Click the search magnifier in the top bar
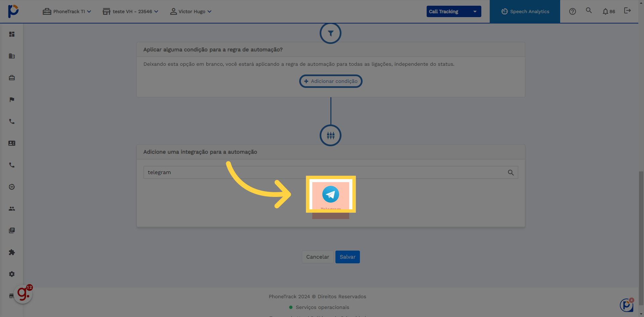 click(x=589, y=10)
